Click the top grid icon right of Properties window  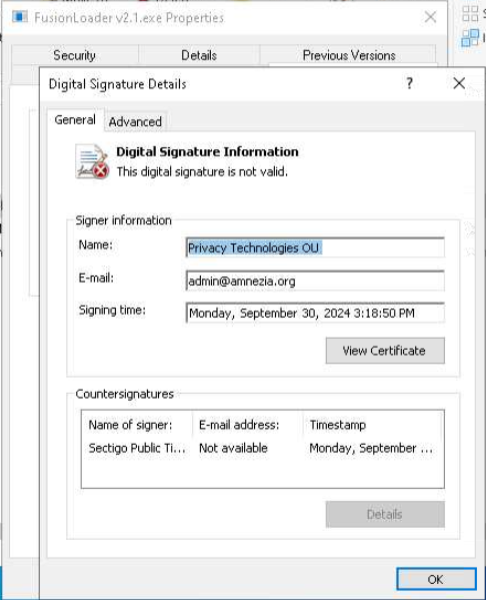click(x=470, y=14)
